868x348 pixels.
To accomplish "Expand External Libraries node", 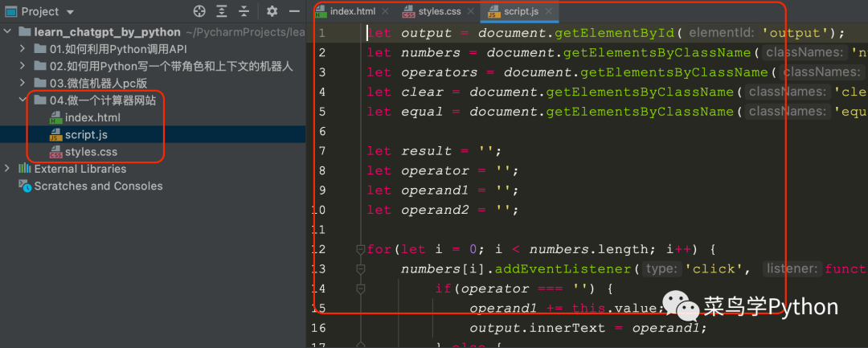I will 8,169.
